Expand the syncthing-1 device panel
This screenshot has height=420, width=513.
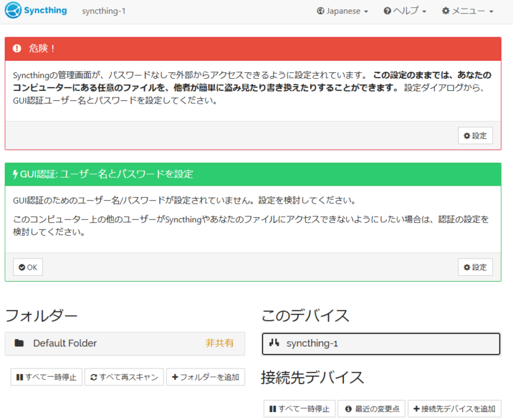[x=381, y=343]
